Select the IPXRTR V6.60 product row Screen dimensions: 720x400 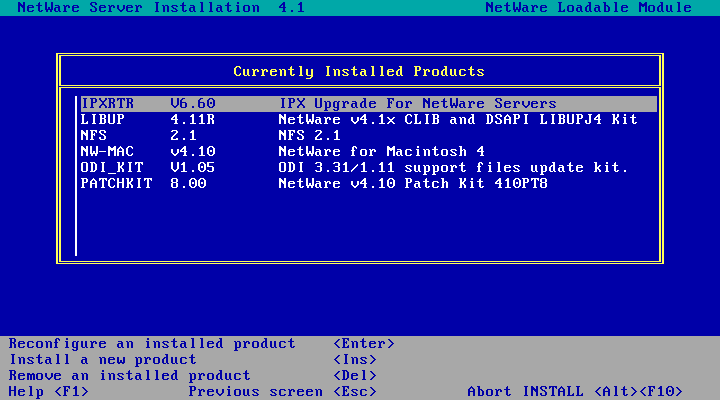coord(369,104)
